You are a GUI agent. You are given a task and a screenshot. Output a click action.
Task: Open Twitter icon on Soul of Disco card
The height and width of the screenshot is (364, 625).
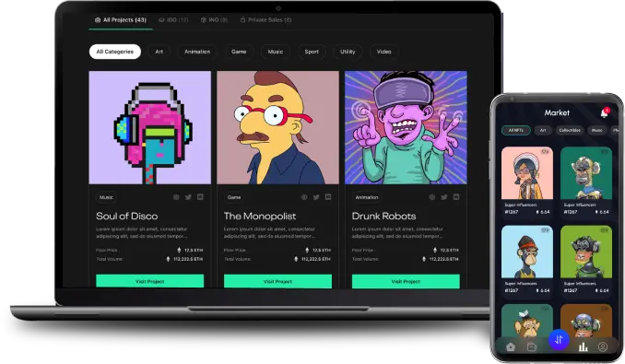188,197
